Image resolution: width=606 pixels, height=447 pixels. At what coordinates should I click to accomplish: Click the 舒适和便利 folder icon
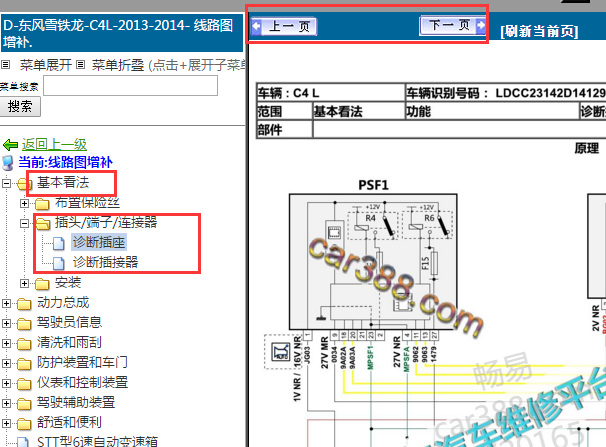click(x=24, y=424)
